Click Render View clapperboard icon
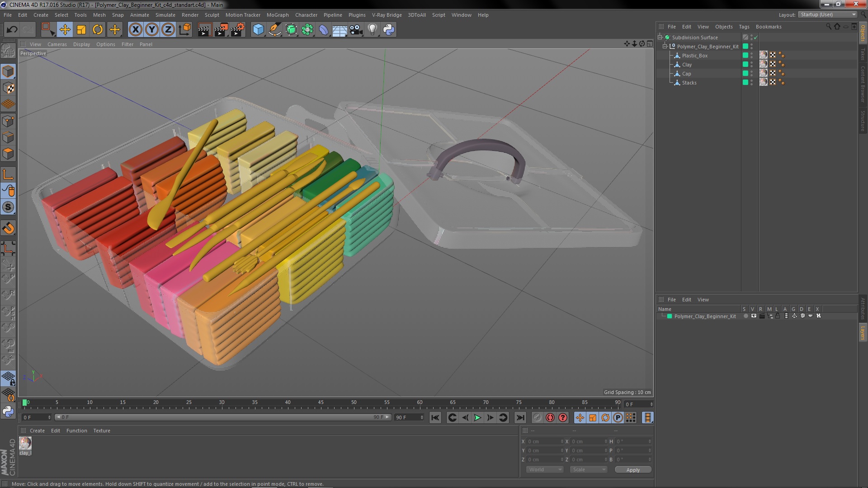 204,30
